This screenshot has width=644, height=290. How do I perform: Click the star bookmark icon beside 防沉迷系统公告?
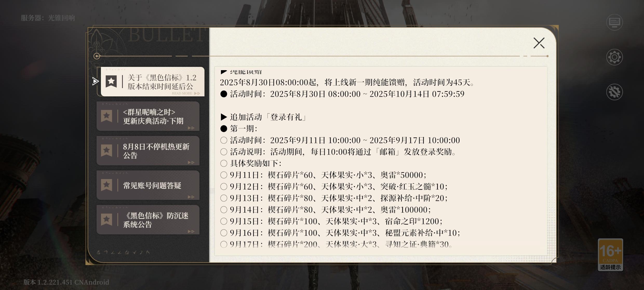click(x=106, y=220)
